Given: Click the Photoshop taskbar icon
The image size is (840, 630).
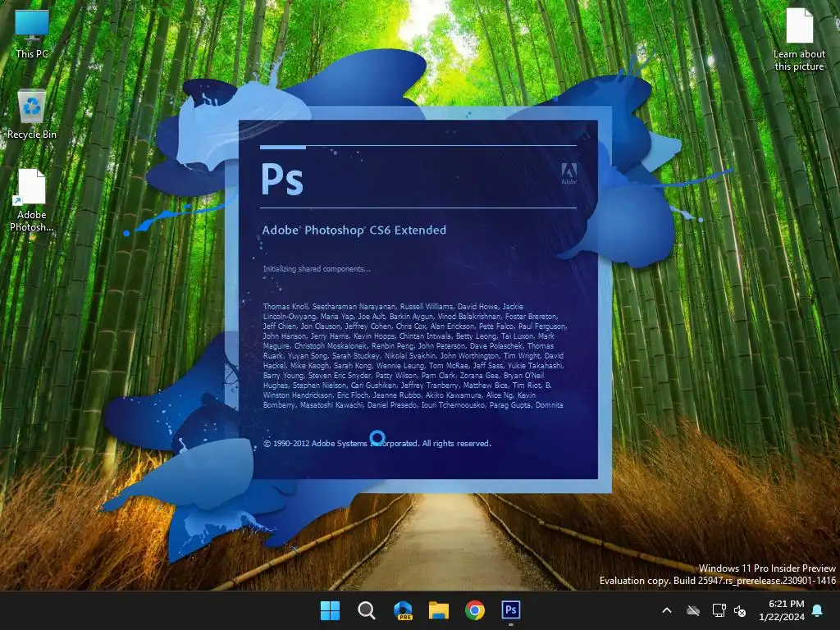Looking at the screenshot, I should tap(510, 610).
